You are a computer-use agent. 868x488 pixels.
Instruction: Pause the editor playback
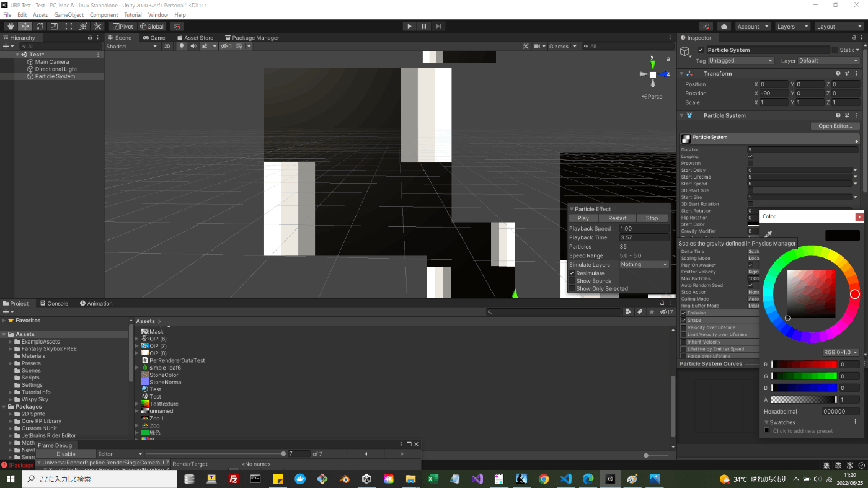424,26
